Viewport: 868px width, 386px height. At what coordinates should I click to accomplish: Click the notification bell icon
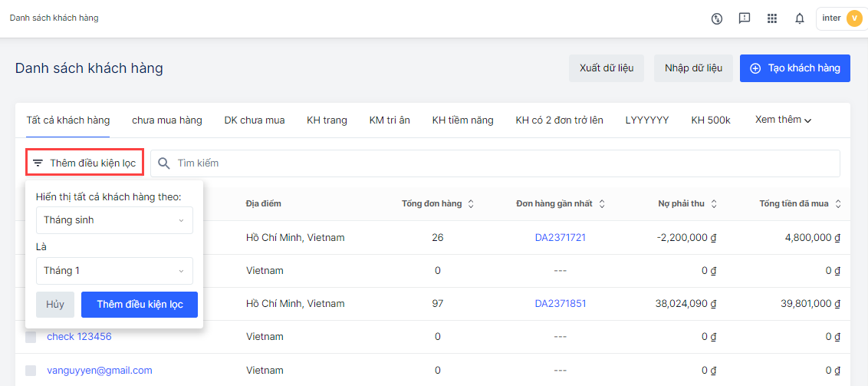[800, 18]
